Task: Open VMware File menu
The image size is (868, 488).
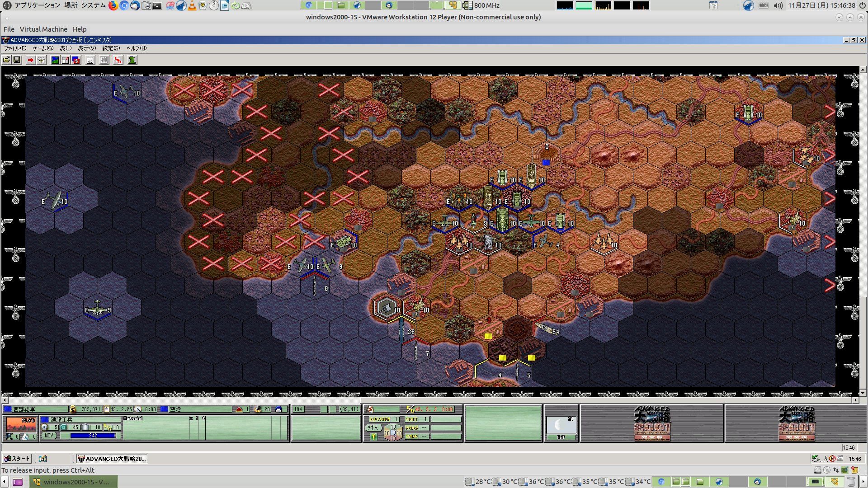Action: pos(9,29)
